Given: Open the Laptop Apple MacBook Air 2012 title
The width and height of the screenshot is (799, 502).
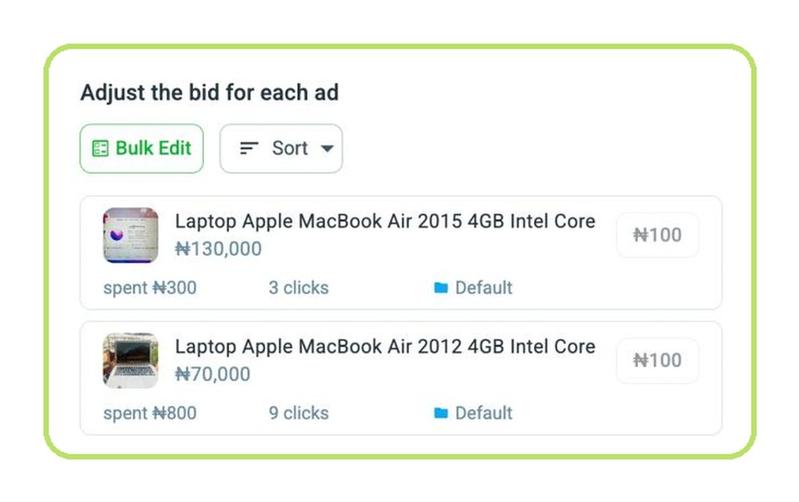Looking at the screenshot, I should click(x=385, y=347).
